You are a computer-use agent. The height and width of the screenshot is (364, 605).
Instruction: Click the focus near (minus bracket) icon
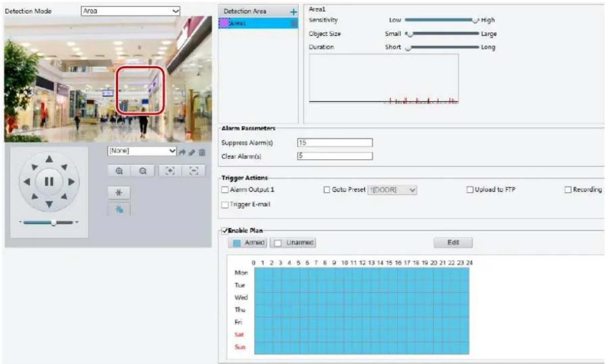(x=194, y=171)
